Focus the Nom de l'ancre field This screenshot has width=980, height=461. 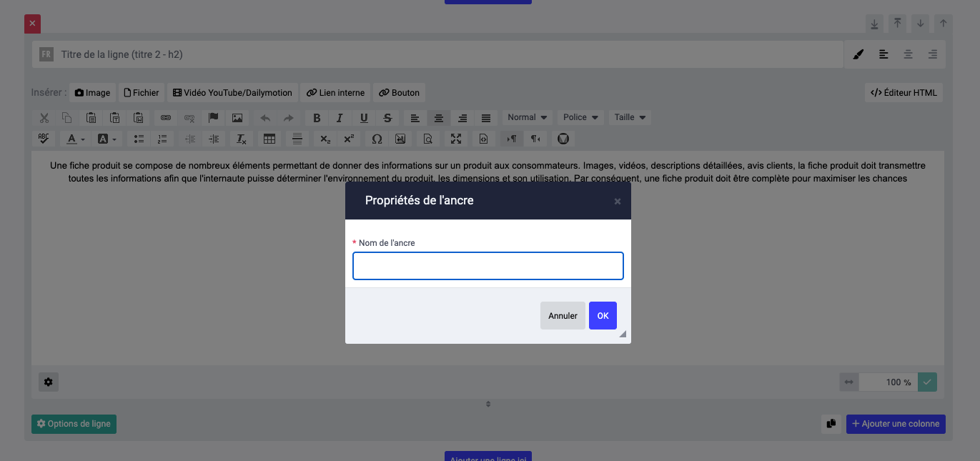click(x=488, y=266)
